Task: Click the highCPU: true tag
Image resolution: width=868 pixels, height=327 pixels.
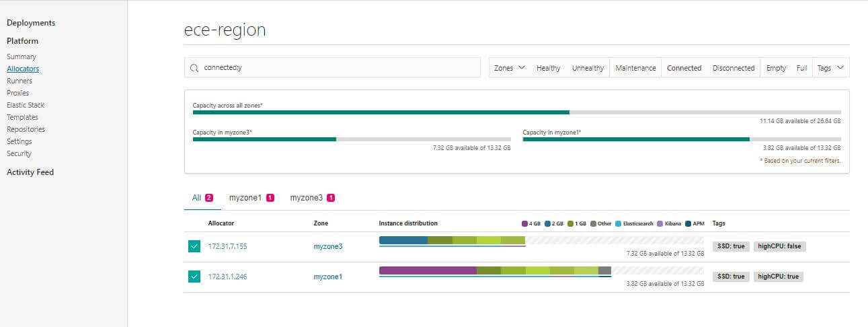Action: (779, 277)
